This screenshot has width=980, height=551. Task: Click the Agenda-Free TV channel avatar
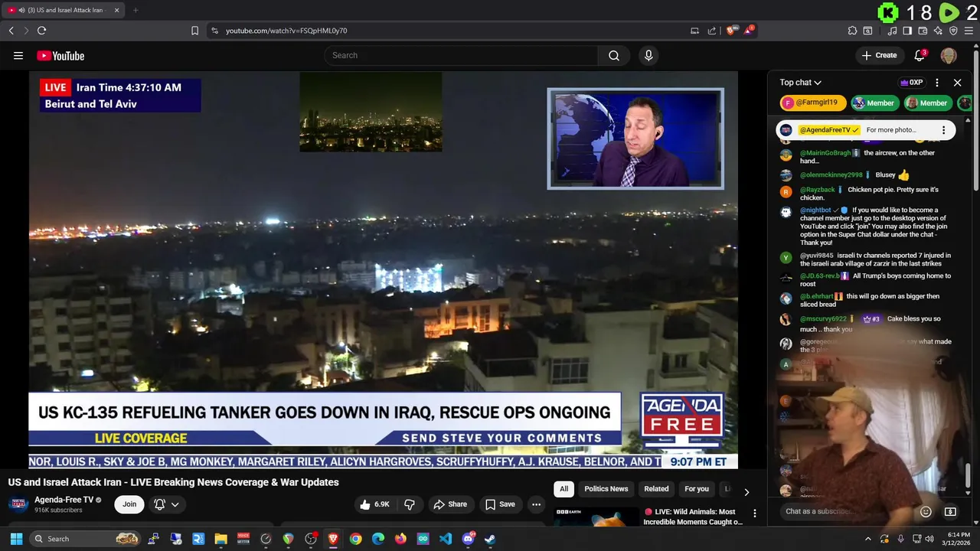(19, 504)
